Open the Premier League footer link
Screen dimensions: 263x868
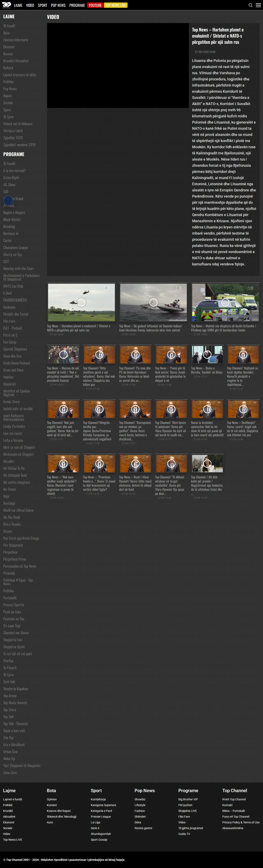coord(101,816)
